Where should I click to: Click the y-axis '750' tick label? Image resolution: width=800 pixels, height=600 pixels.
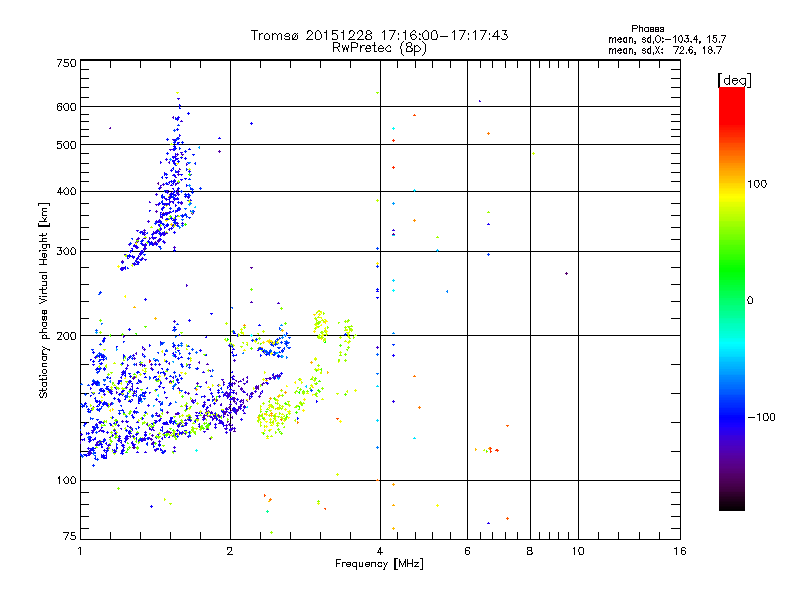click(x=66, y=63)
